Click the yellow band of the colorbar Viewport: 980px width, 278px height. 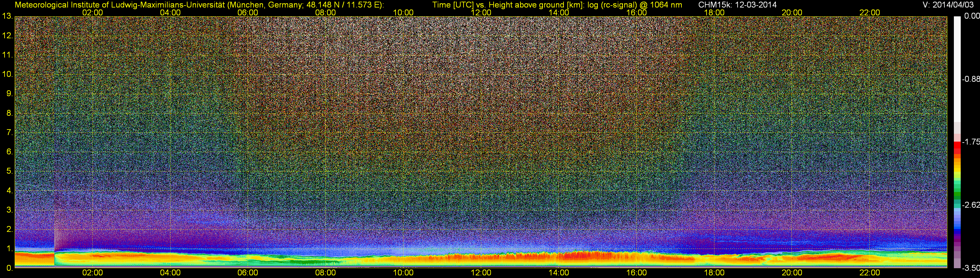coord(957,169)
